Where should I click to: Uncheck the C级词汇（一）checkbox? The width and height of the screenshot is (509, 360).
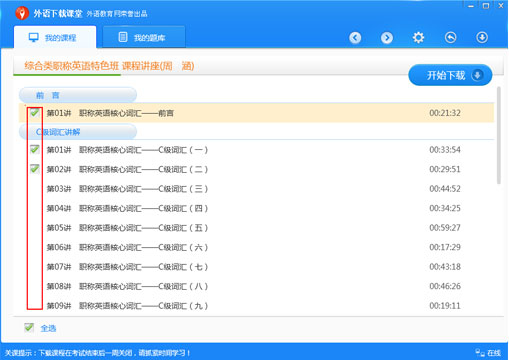tap(35, 149)
